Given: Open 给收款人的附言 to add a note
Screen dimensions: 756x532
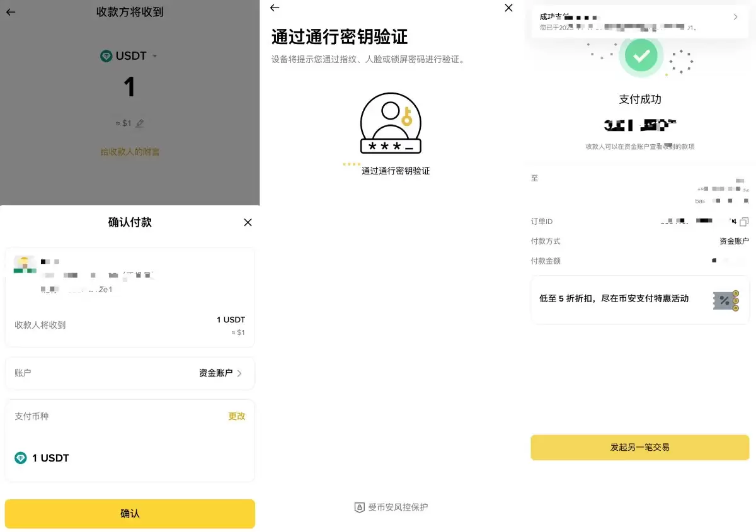Looking at the screenshot, I should [x=129, y=152].
